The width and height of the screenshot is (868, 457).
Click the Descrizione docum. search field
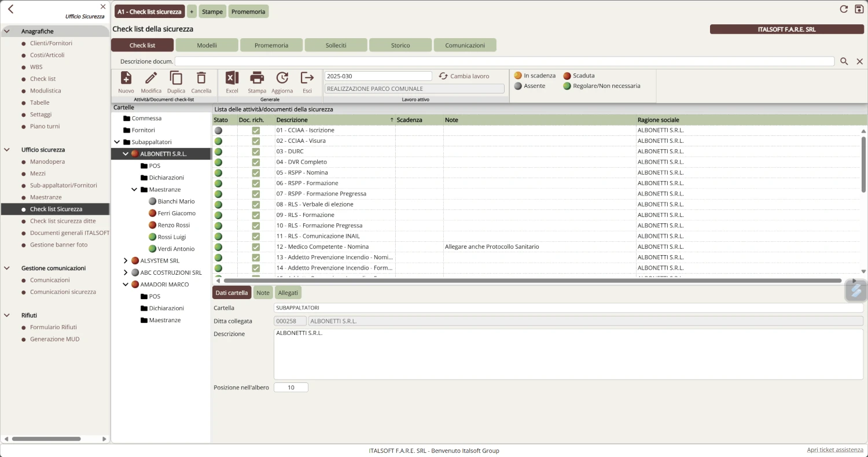[504, 61]
